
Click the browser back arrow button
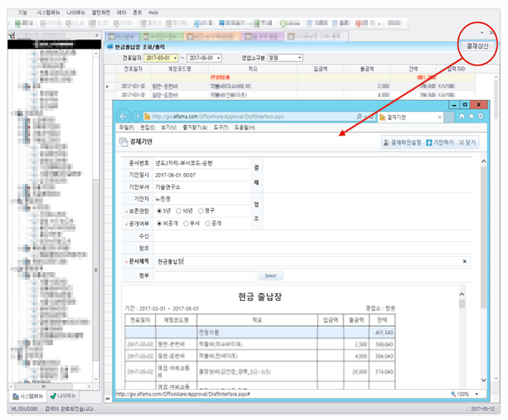click(123, 117)
